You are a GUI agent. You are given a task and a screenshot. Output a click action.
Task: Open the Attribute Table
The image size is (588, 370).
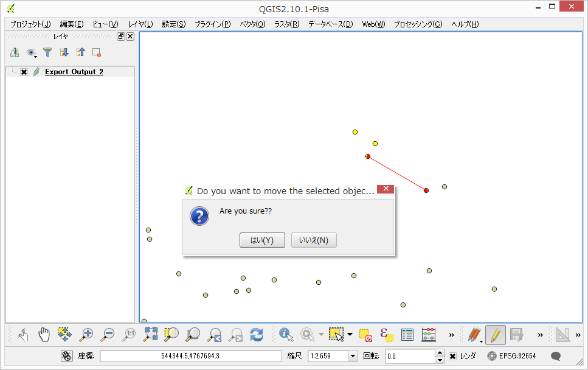tap(407, 334)
